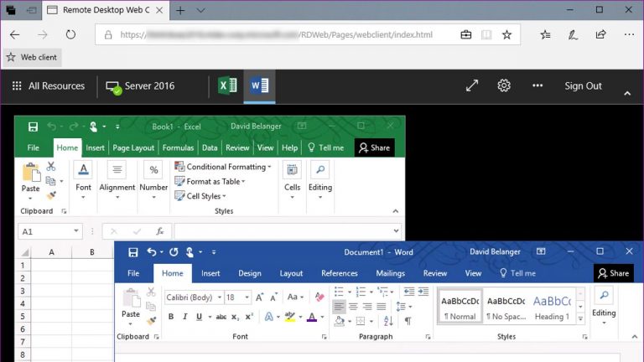Switch to Word Mailings tab
The height and width of the screenshot is (362, 644).
point(390,273)
